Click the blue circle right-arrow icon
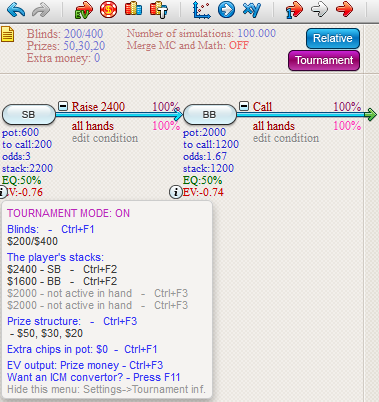The width and height of the screenshot is (379, 402). coord(226,10)
